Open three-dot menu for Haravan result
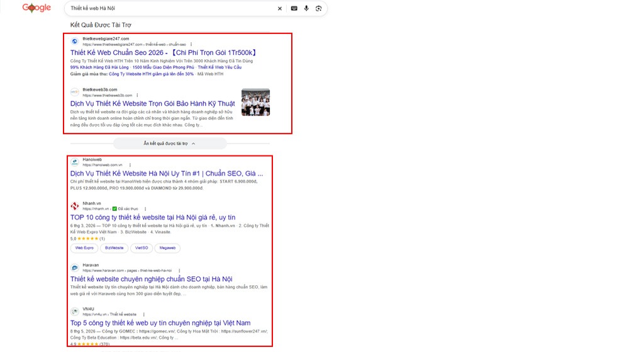 [x=179, y=271]
